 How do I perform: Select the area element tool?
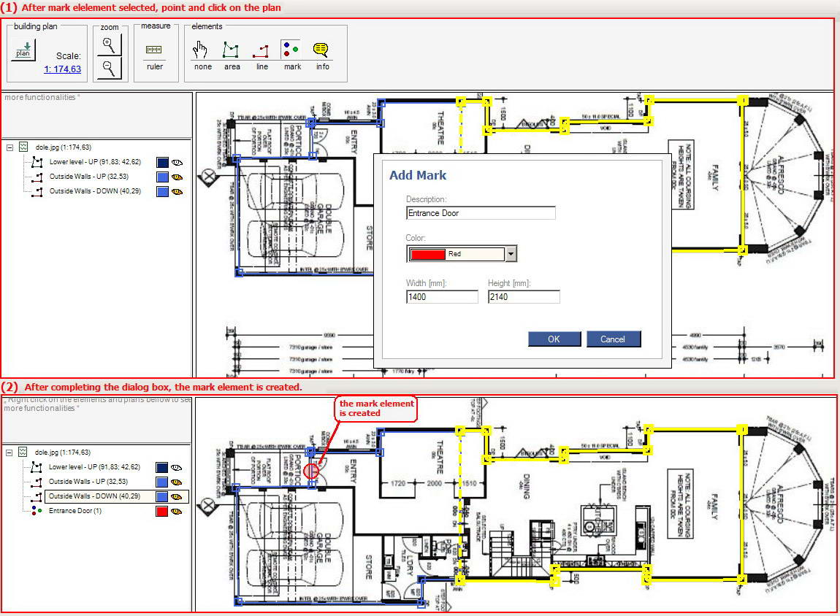(231, 50)
